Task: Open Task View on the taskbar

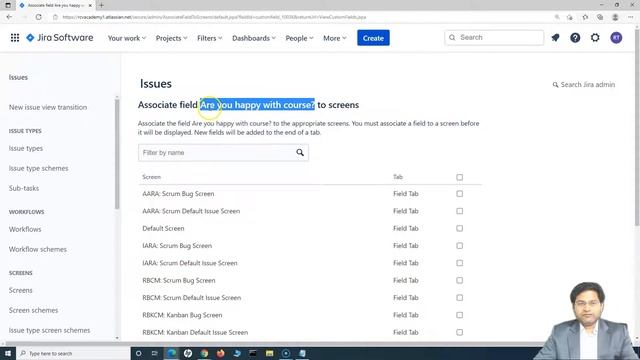Action: pos(154,353)
